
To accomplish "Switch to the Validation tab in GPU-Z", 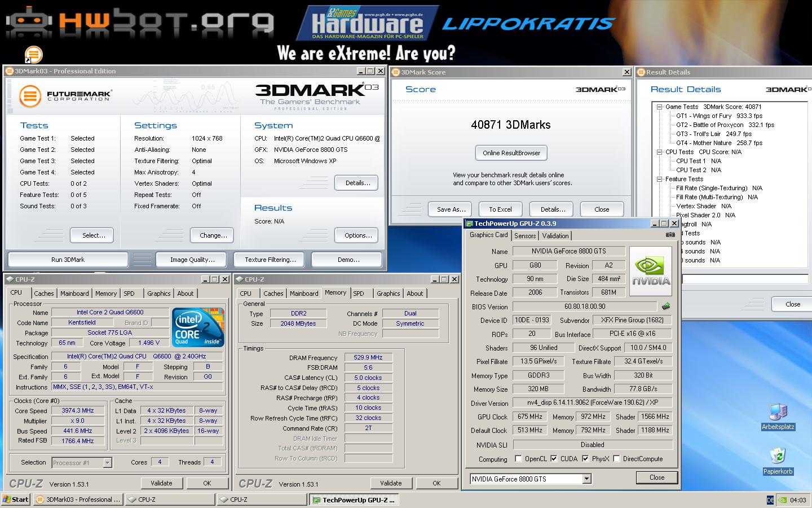I will pyautogui.click(x=555, y=236).
